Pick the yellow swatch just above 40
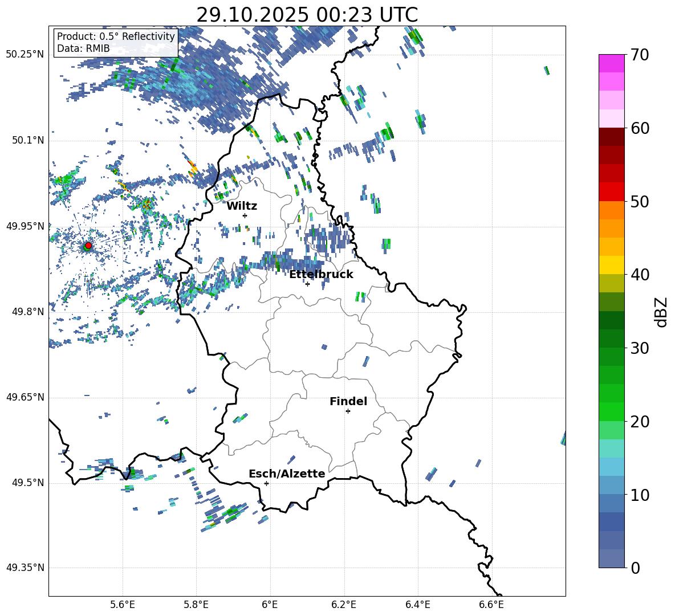675x616 pixels. coord(612,266)
